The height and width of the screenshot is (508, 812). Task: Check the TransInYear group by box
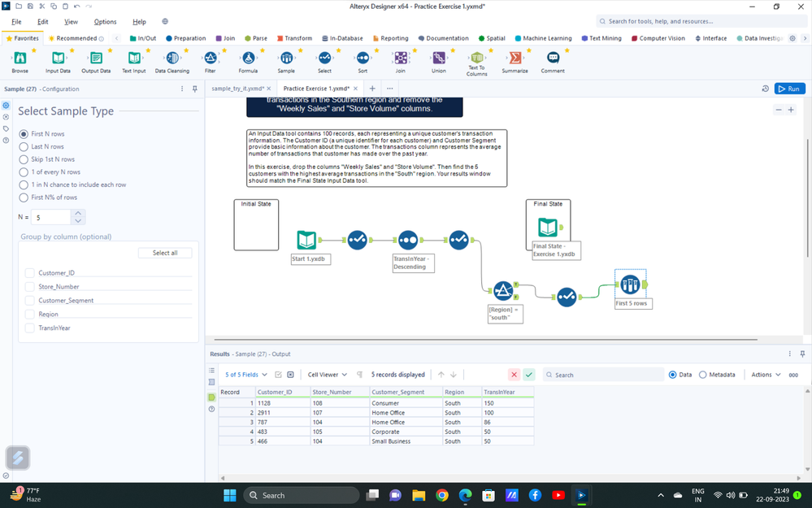pyautogui.click(x=29, y=328)
